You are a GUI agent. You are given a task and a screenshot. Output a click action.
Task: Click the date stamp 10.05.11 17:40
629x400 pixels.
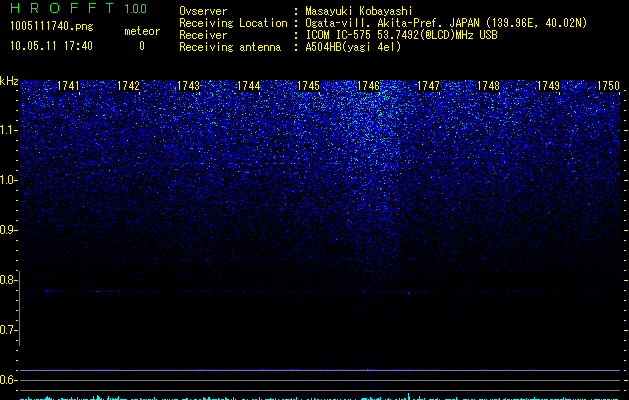pos(51,46)
